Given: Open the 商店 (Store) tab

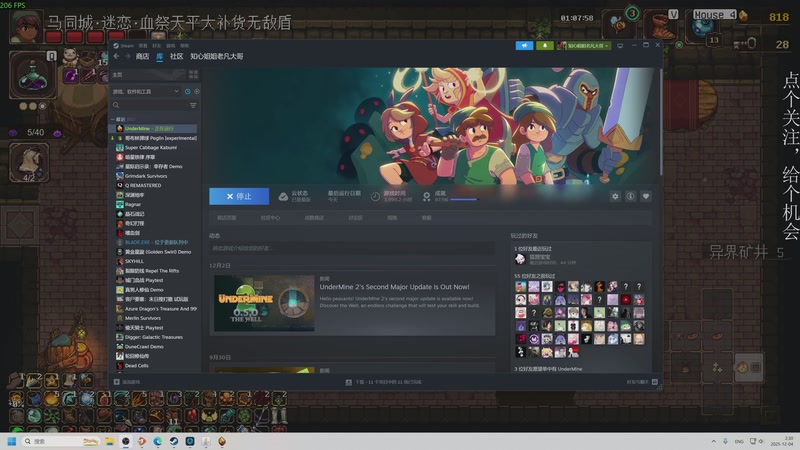Looking at the screenshot, I should pyautogui.click(x=142, y=56).
